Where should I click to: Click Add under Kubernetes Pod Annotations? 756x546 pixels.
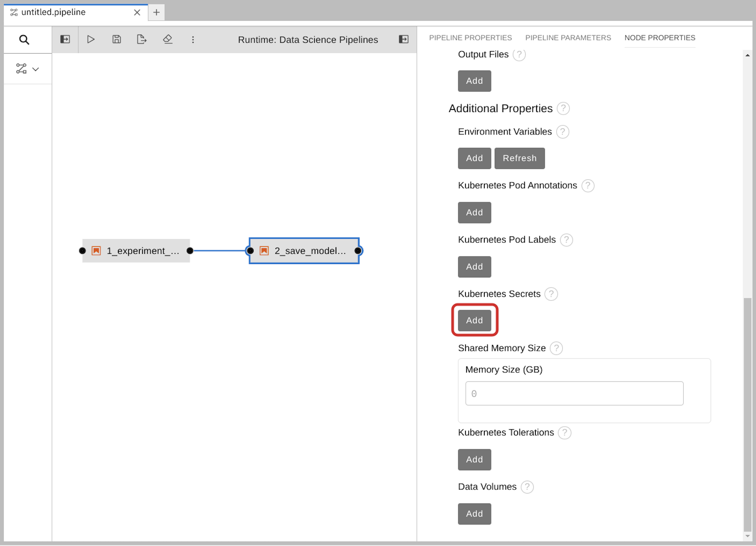click(474, 212)
